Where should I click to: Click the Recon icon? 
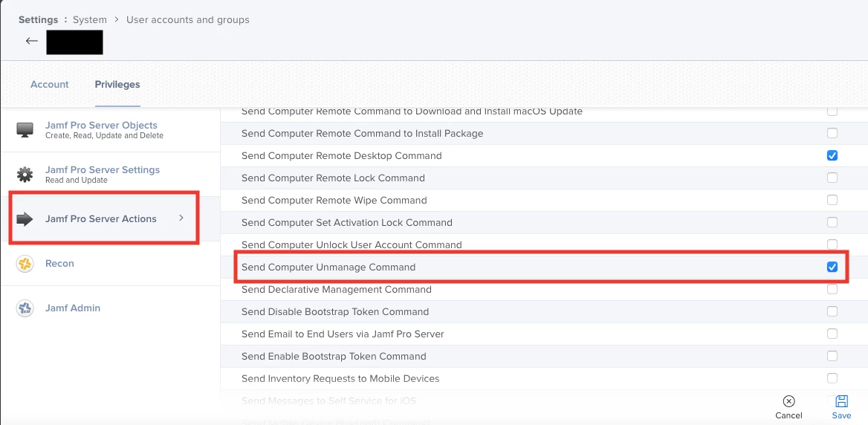(x=25, y=264)
